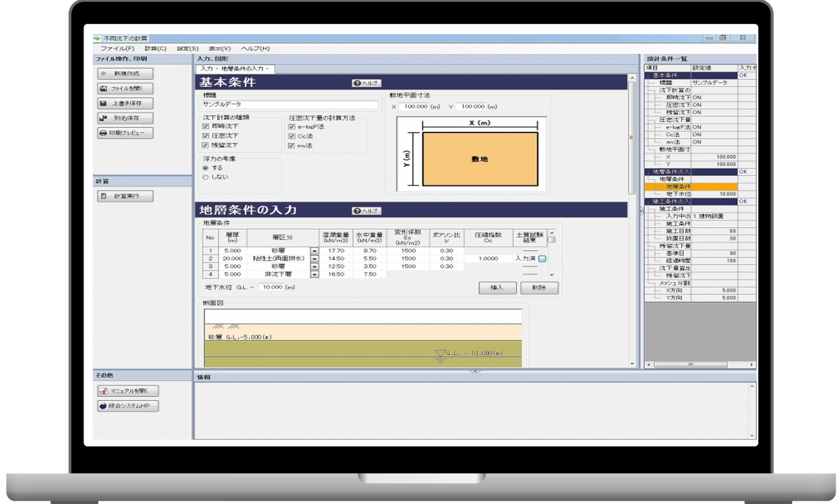This screenshot has height=504, width=838.
Task: Edit the site X dimension field
Action: (x=413, y=106)
